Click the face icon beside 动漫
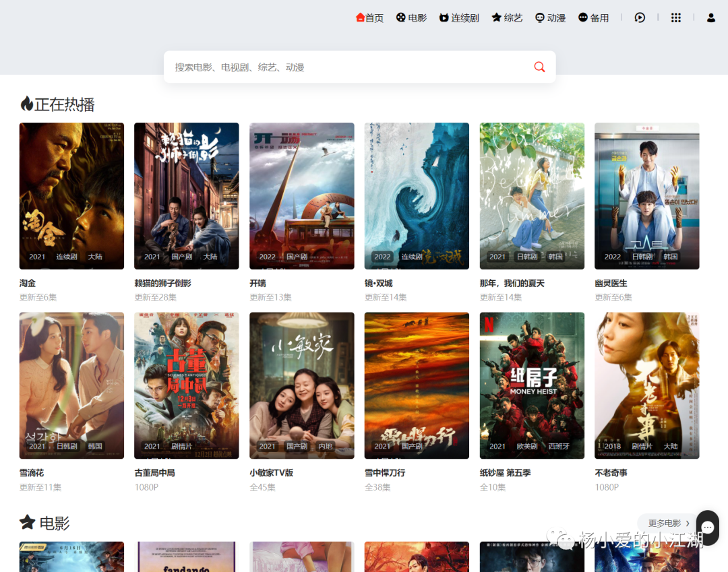The width and height of the screenshot is (728, 572). click(539, 18)
